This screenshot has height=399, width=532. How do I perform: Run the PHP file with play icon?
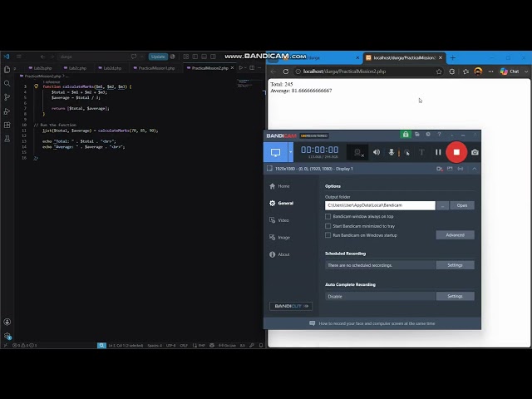point(240,68)
